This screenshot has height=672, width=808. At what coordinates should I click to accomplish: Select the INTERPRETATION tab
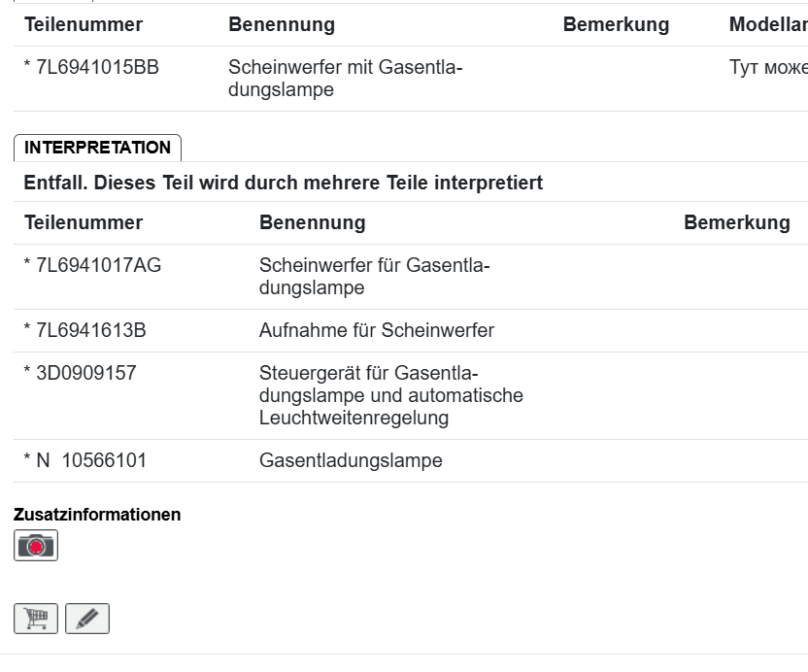[97, 148]
